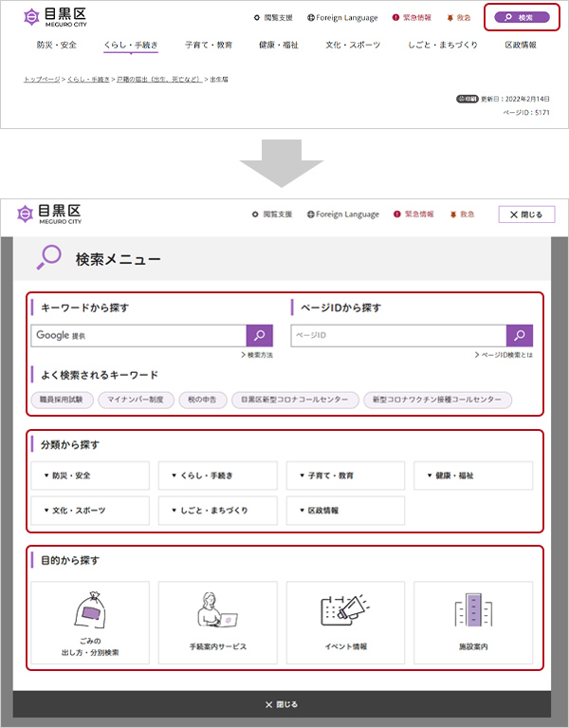Expand the 防災・安全 category
This screenshot has height=728, width=569.
pos(90,475)
